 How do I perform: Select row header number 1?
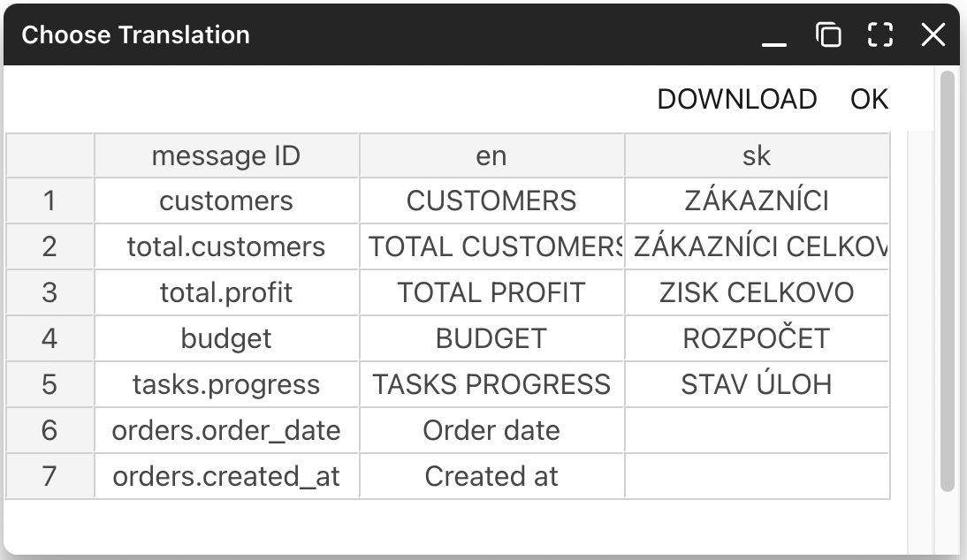pos(50,201)
